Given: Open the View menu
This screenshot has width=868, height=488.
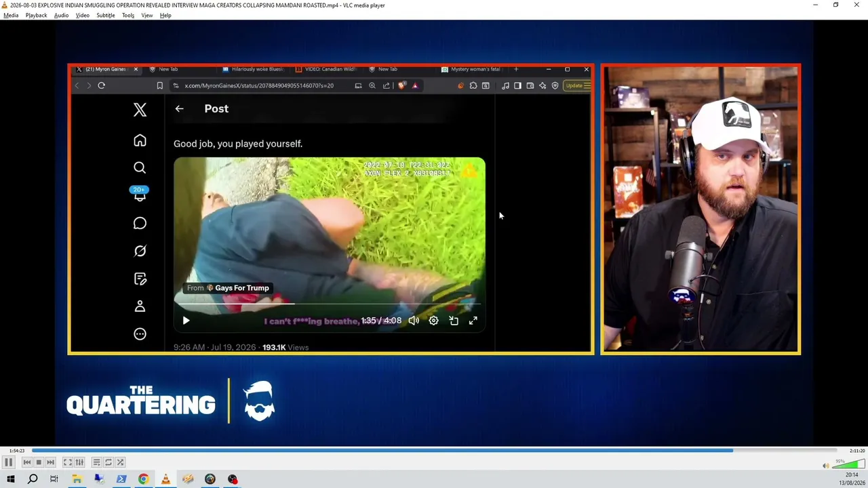Looking at the screenshot, I should tap(147, 15).
